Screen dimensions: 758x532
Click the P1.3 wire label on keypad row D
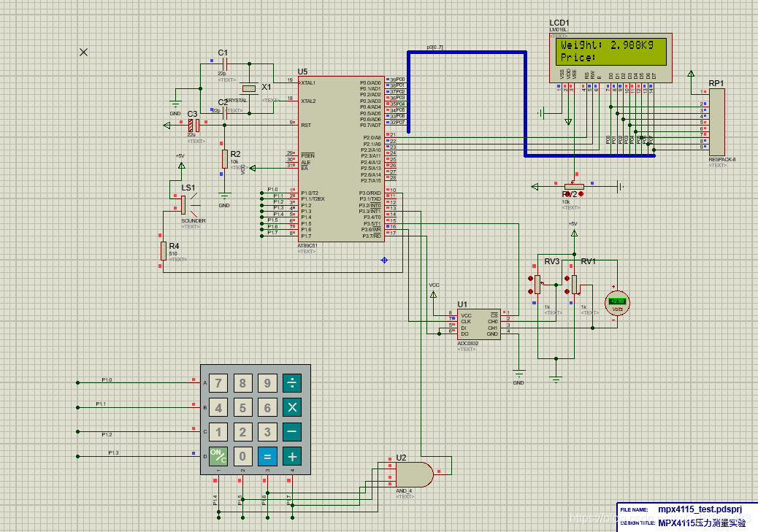tap(113, 452)
